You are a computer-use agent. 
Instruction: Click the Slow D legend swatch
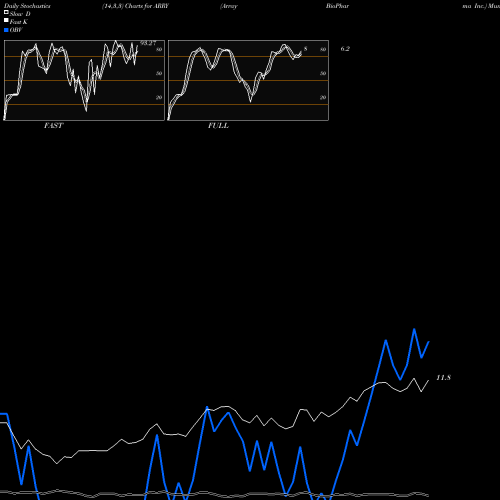pyautogui.click(x=6, y=13)
